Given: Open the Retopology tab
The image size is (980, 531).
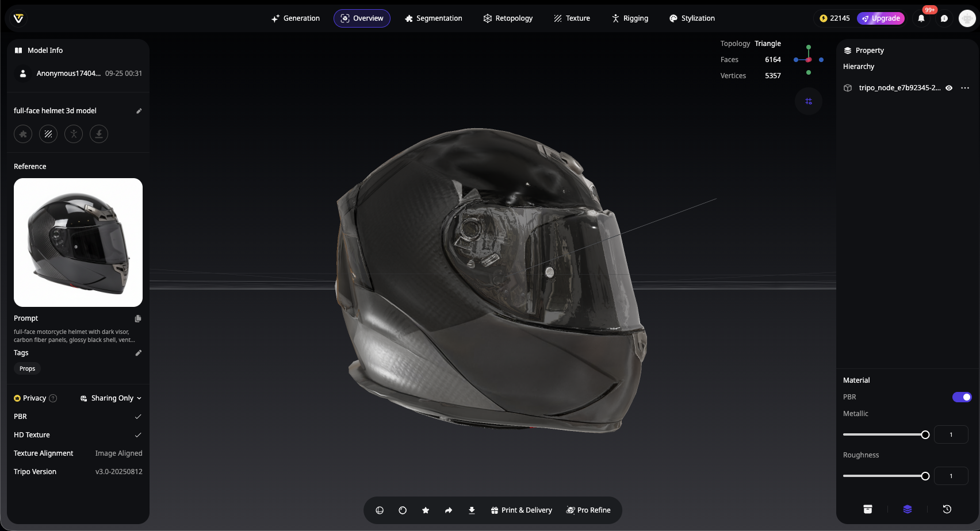Looking at the screenshot, I should [x=508, y=18].
